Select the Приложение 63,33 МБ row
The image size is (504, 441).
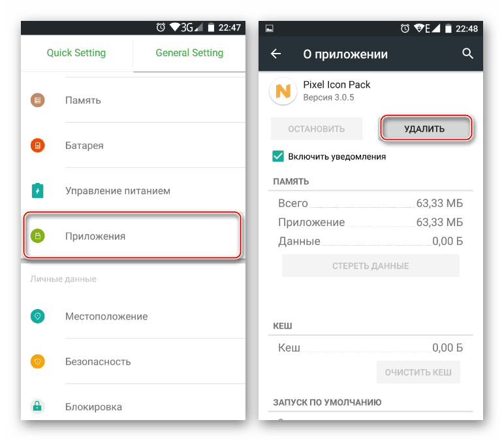370,222
